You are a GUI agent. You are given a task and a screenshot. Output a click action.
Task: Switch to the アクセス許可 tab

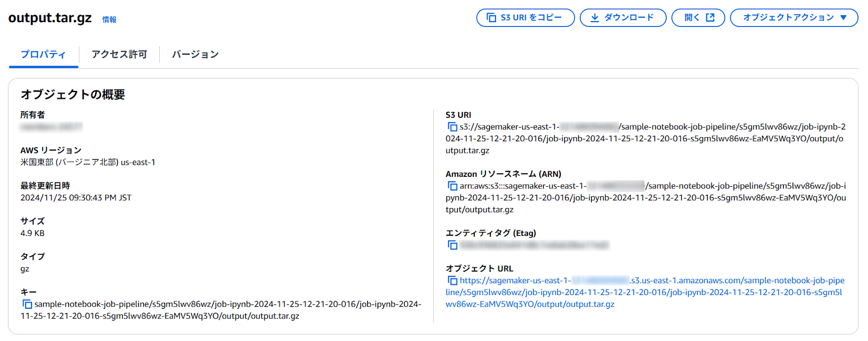pos(119,55)
